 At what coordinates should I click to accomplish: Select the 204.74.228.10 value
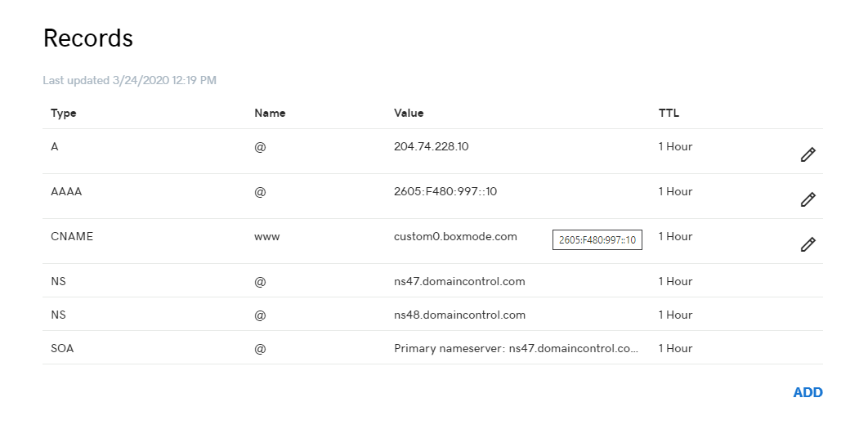(432, 147)
